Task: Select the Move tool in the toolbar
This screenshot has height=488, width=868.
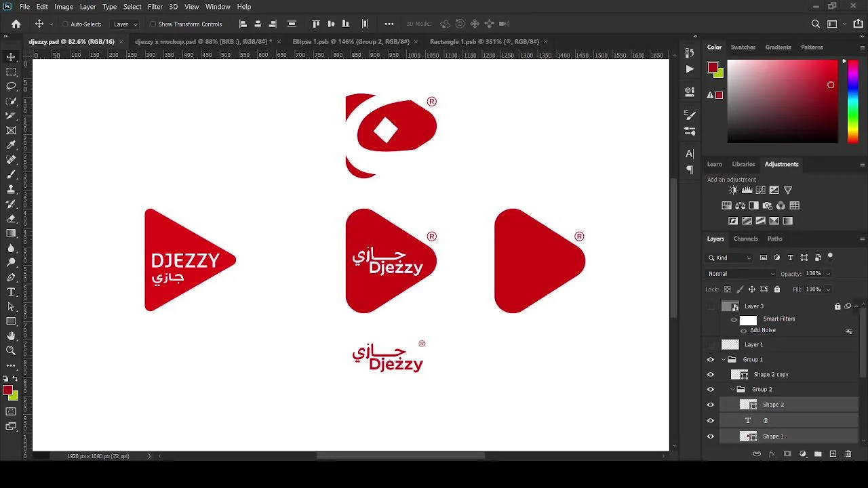Action: coord(11,57)
